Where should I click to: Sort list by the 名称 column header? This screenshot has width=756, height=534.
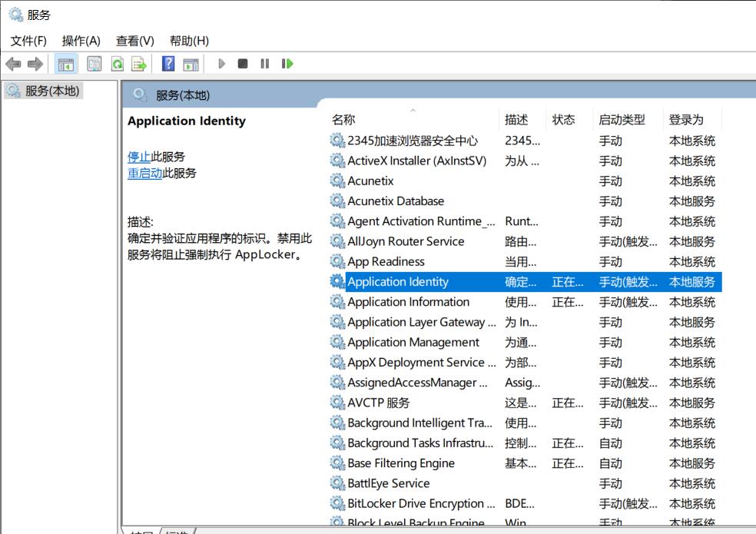(343, 120)
